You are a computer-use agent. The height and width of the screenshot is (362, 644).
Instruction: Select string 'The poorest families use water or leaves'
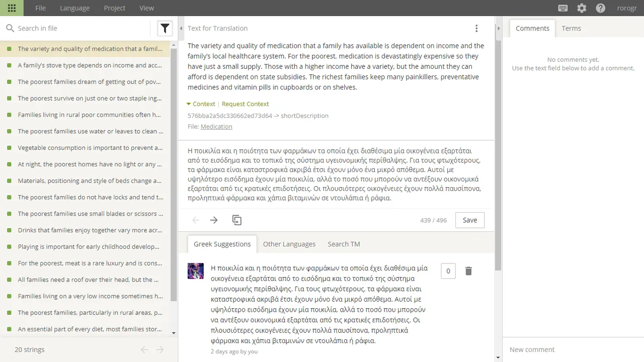(86, 131)
